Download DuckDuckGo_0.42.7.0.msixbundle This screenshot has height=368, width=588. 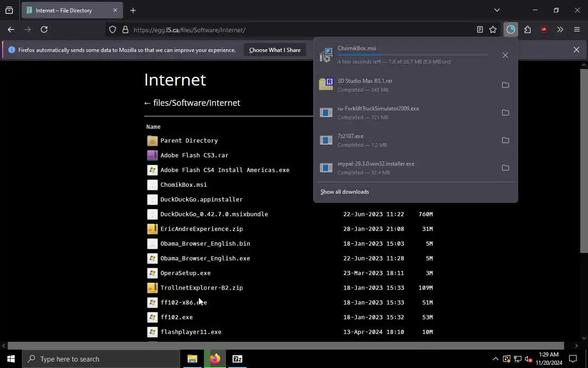point(214,214)
